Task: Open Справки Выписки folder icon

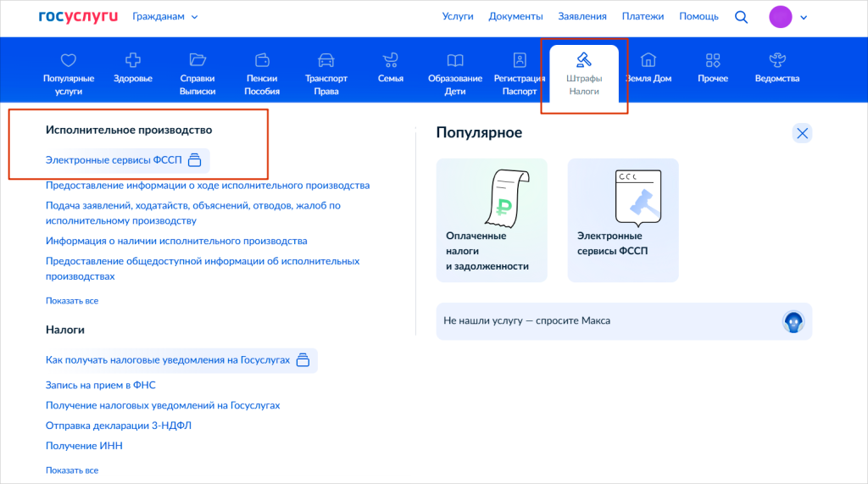Action: tap(198, 60)
